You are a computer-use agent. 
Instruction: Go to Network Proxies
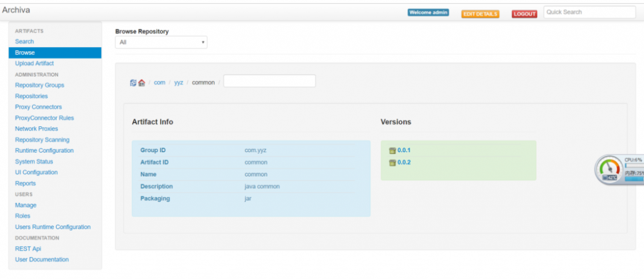coord(37,129)
